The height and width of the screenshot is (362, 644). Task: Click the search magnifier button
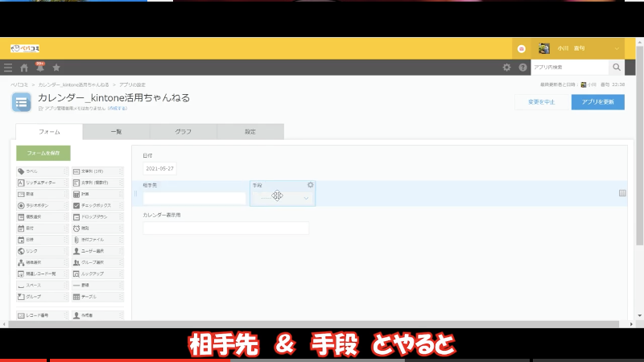(617, 68)
